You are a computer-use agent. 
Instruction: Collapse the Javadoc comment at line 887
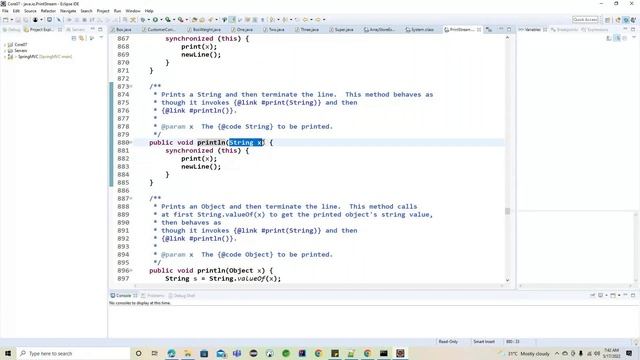(x=131, y=198)
